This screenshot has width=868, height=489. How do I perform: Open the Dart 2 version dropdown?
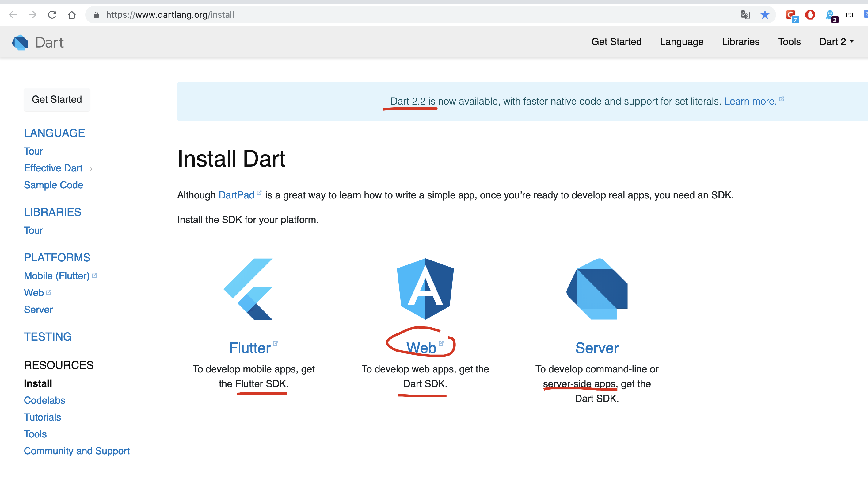pos(837,42)
